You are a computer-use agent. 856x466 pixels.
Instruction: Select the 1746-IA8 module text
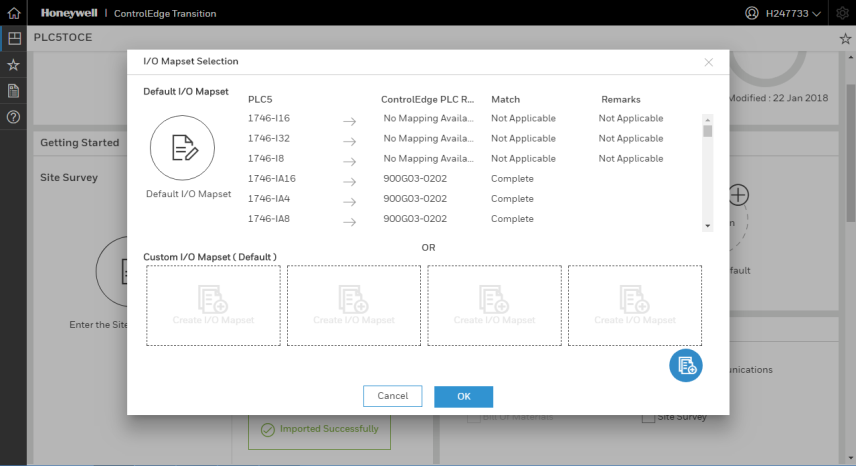click(269, 219)
